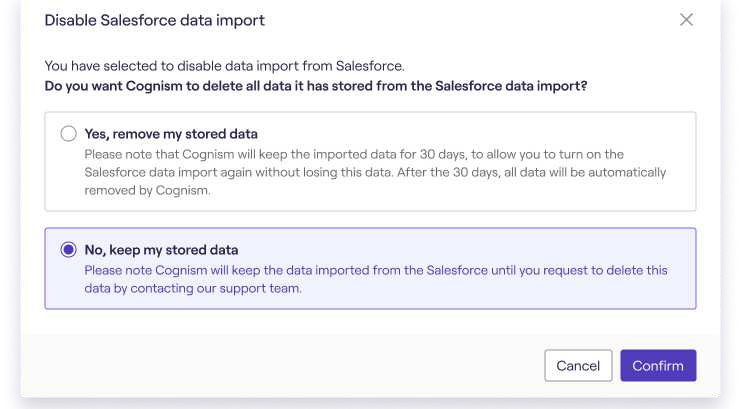
Task: Select the Yes, remove stored data radio button
Action: pyautogui.click(x=68, y=134)
